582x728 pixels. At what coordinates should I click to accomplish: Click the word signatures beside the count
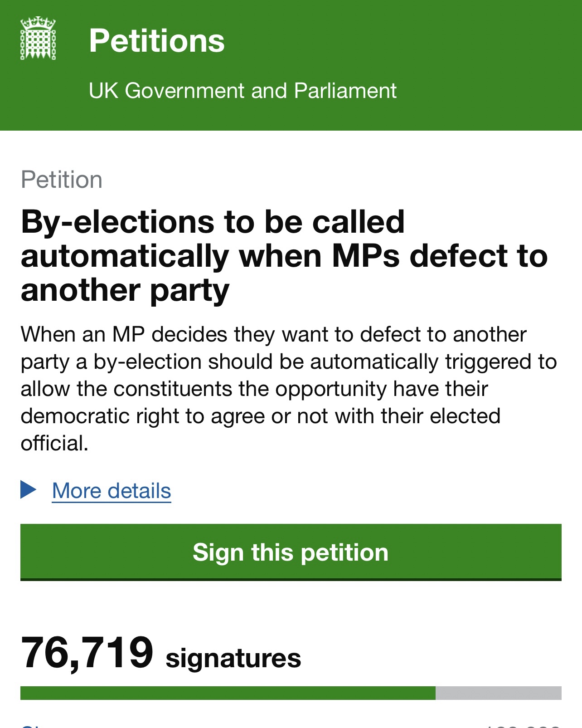click(233, 658)
